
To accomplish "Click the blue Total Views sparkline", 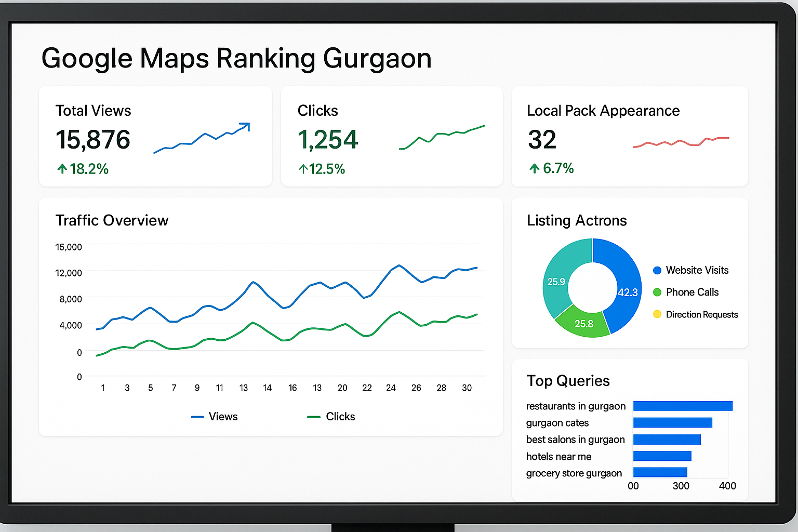I will (x=202, y=138).
